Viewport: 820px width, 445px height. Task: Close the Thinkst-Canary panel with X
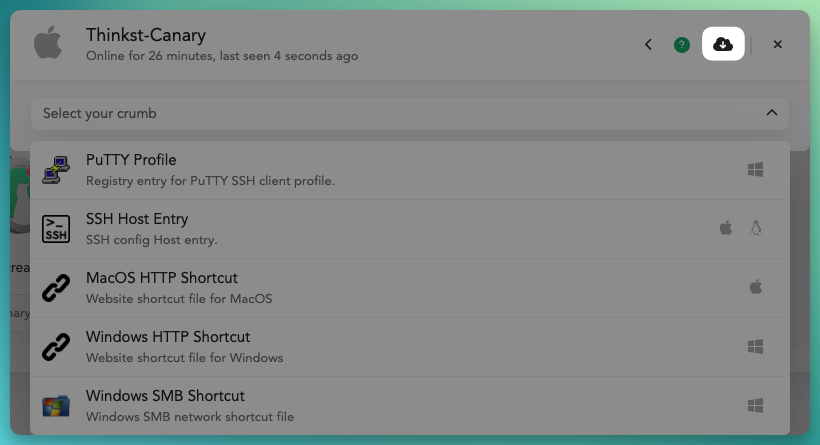coord(778,44)
